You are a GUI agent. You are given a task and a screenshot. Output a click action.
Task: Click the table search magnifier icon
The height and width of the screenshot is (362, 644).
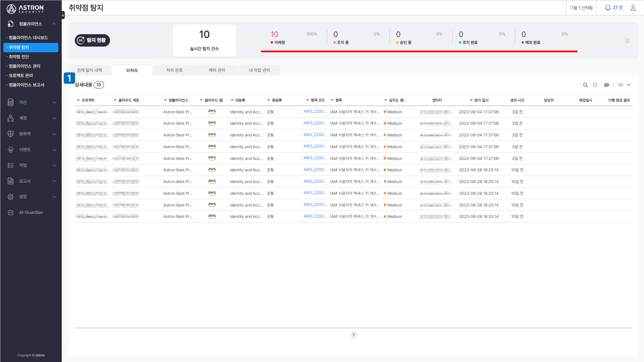[x=585, y=85]
